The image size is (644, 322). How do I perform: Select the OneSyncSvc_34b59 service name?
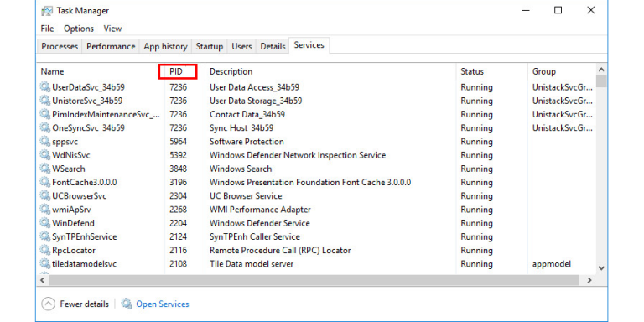pyautogui.click(x=88, y=127)
